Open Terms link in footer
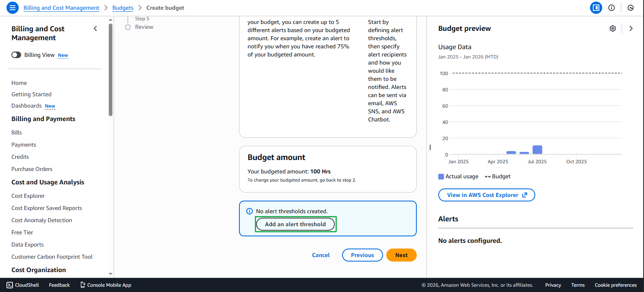The image size is (644, 292). (578, 285)
